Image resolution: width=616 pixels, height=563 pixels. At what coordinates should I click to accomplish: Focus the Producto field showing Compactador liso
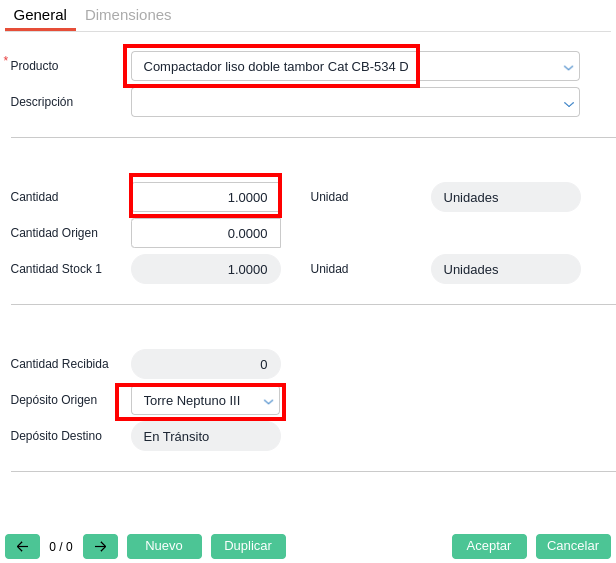(x=355, y=66)
